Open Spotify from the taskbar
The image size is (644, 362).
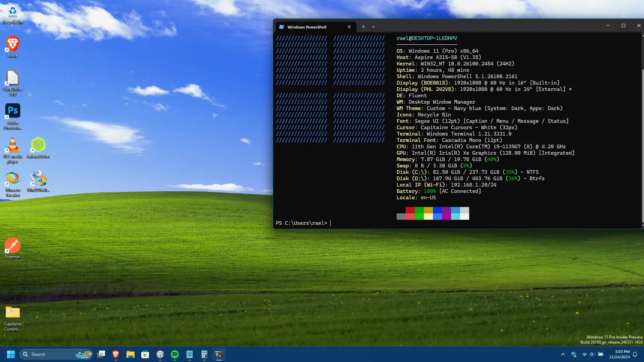click(175, 354)
